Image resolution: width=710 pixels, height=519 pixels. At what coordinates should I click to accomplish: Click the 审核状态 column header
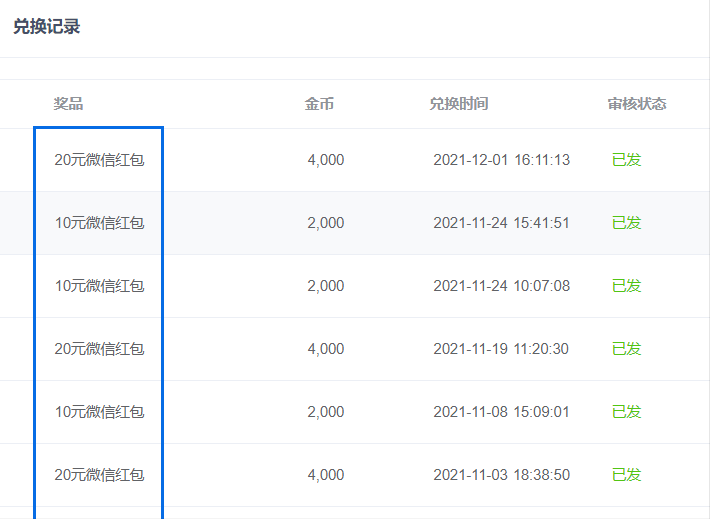tap(636, 104)
